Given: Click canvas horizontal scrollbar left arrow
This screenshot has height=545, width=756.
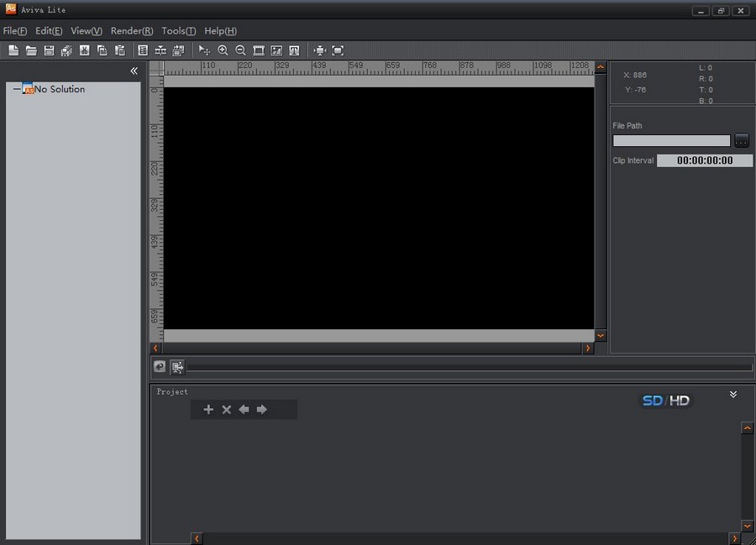Looking at the screenshot, I should click(155, 348).
